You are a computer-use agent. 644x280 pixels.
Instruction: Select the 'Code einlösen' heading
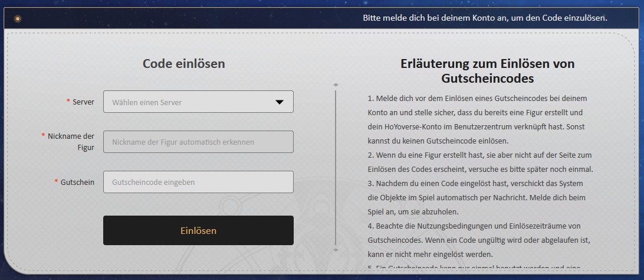pyautogui.click(x=183, y=63)
